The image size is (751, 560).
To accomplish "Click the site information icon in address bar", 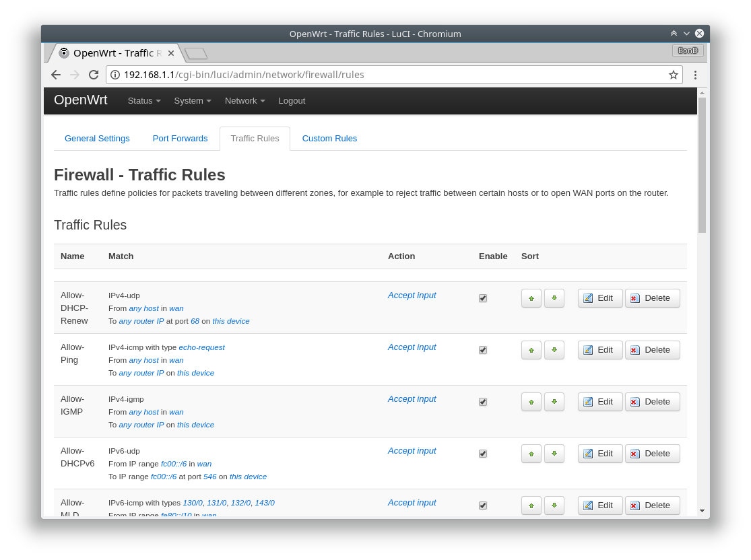I will 115,75.
